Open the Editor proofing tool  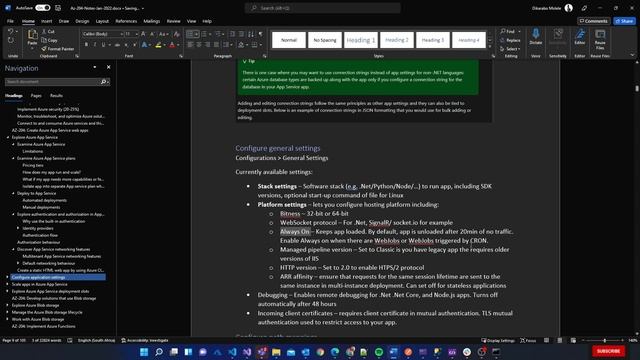[580, 36]
